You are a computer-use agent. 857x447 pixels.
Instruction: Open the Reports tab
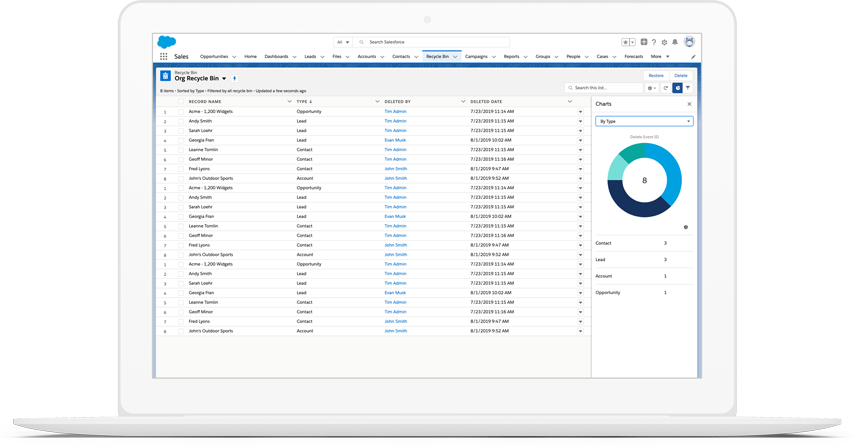click(x=511, y=56)
